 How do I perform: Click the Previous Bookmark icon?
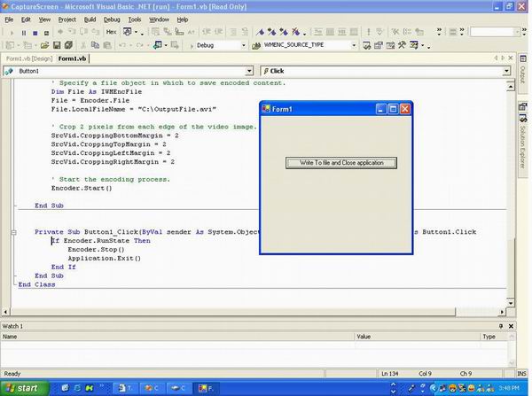click(284, 32)
